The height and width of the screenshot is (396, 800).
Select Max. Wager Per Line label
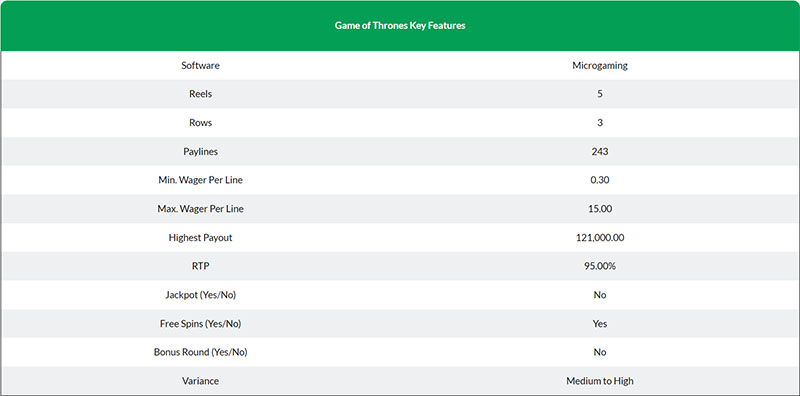click(201, 209)
